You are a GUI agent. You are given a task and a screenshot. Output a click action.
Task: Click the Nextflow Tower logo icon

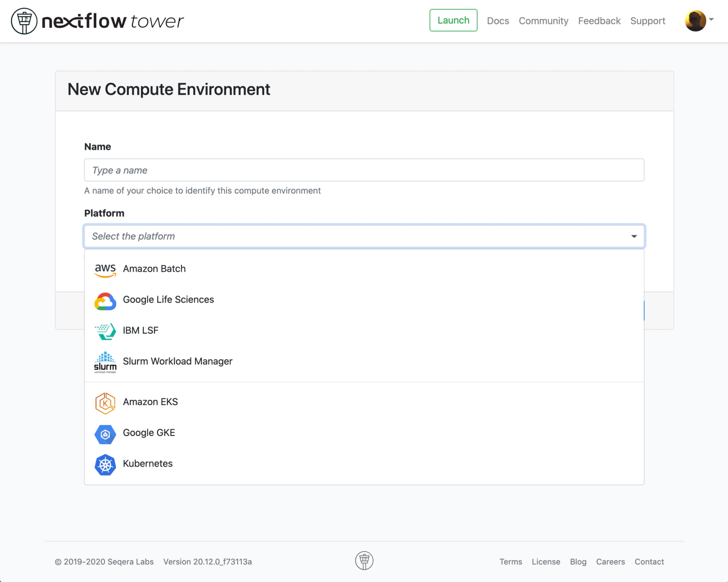[24, 21]
